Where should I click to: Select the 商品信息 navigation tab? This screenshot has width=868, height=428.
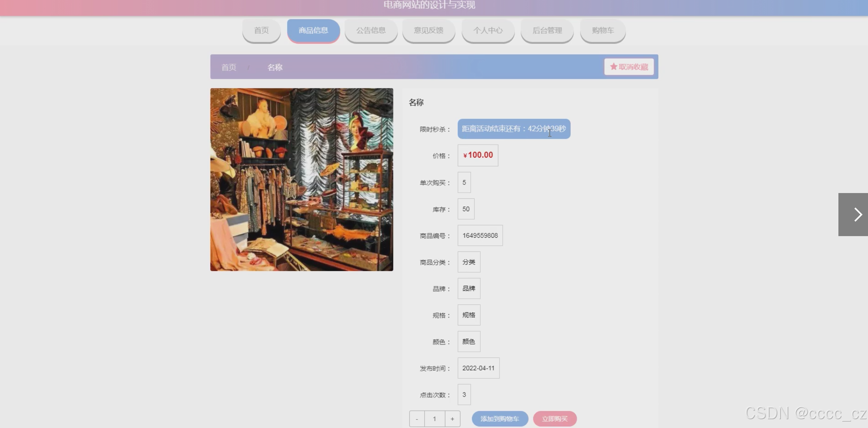pos(313,30)
